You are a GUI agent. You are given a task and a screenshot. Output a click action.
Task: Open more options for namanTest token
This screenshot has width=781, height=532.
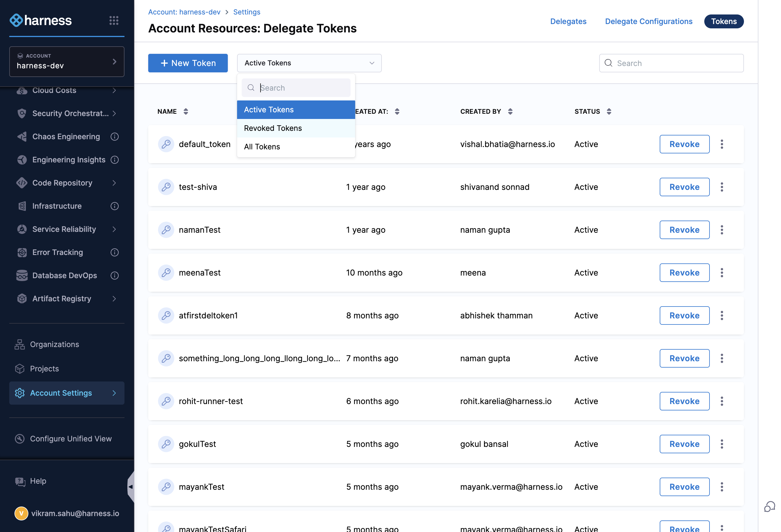coord(722,230)
